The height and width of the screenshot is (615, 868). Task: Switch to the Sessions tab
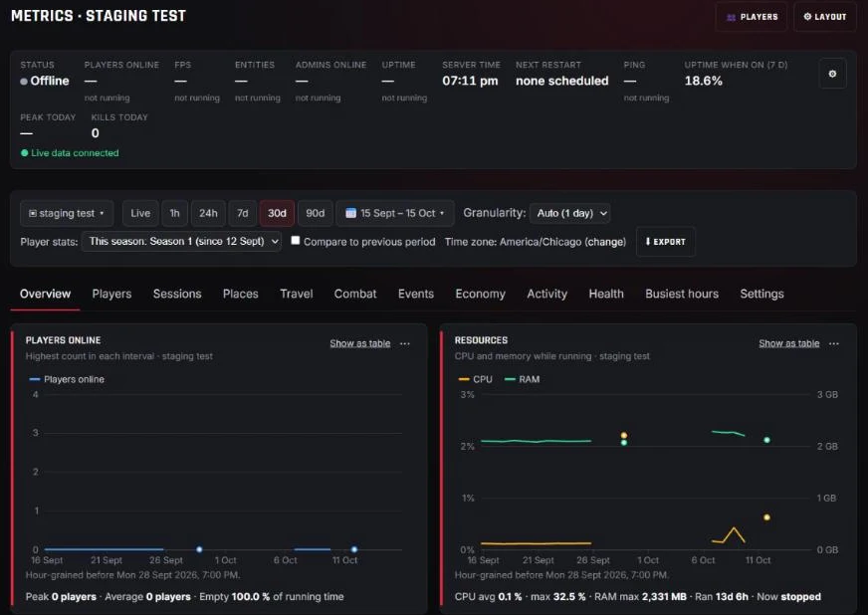point(177,294)
